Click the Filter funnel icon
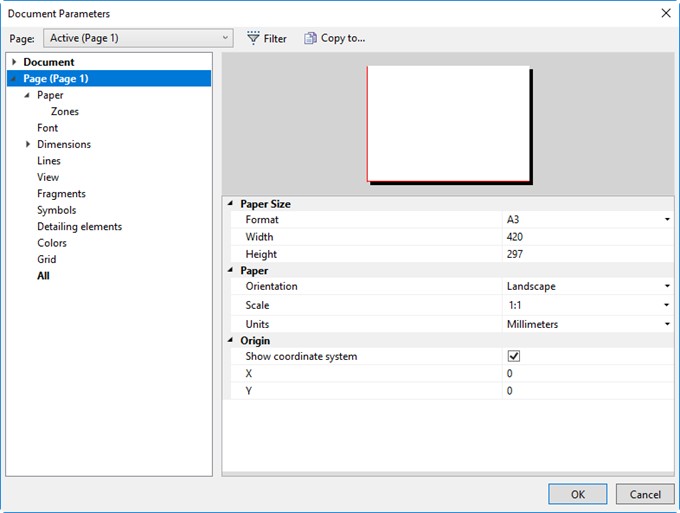Screen dimensions: 680x513 (x=253, y=39)
